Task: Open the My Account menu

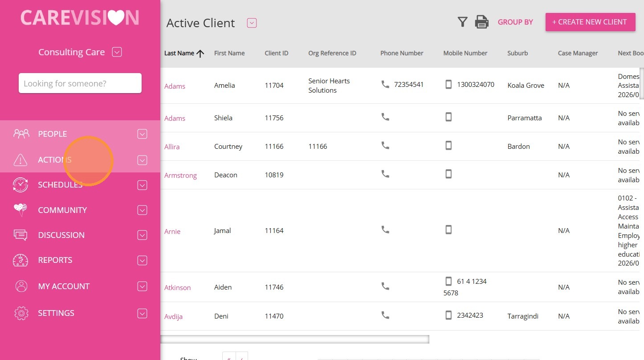Action: click(x=64, y=286)
